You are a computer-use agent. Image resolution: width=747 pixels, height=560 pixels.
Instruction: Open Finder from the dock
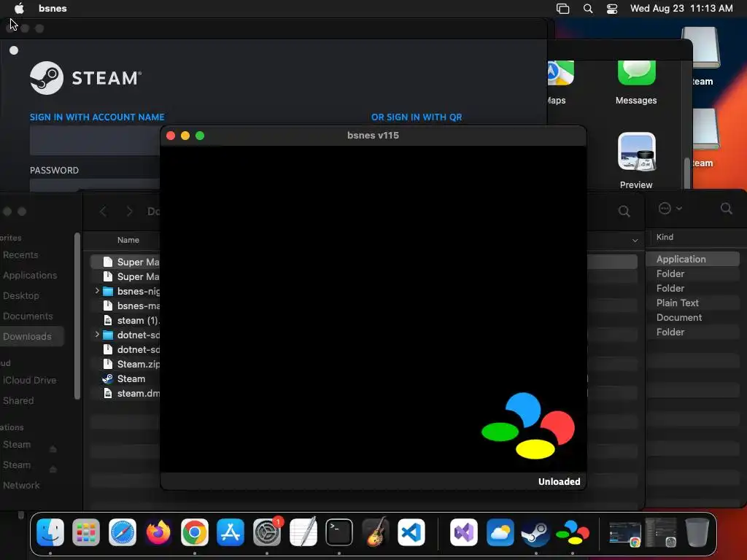(50, 532)
